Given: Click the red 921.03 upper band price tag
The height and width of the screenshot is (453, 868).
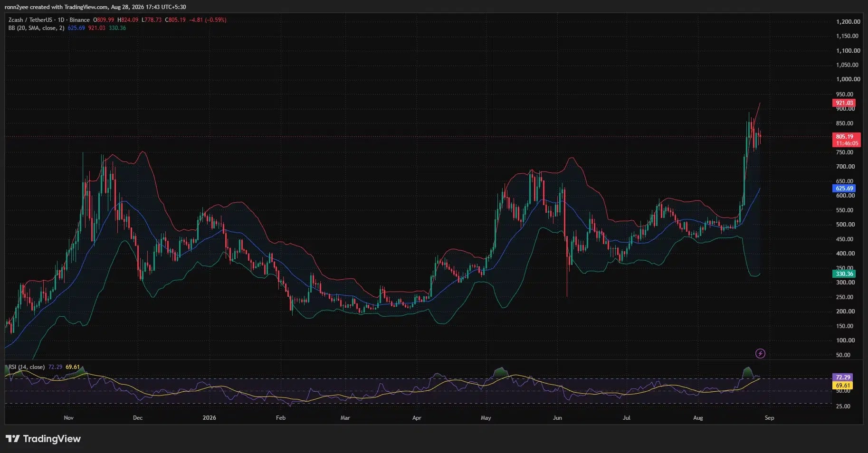Looking at the screenshot, I should [x=844, y=103].
